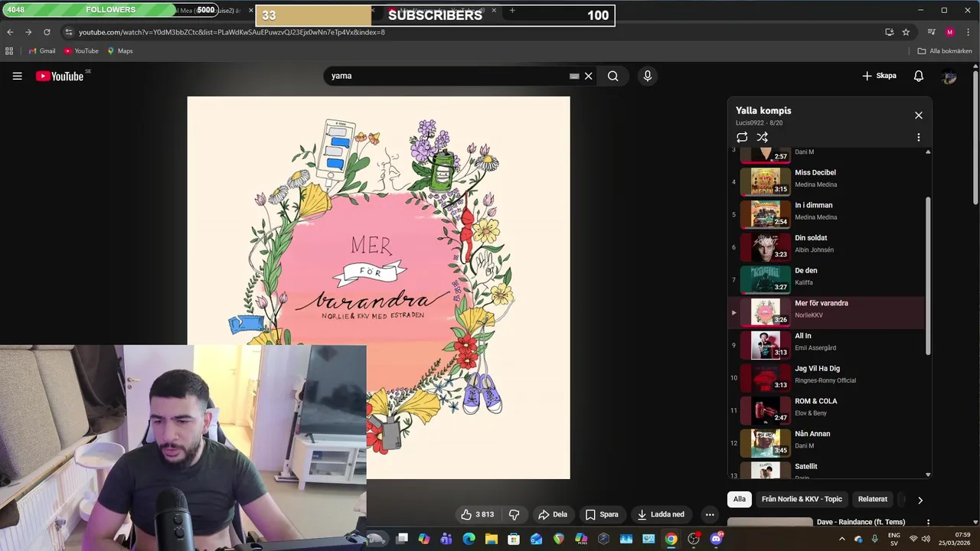
Task: Open File Explorer from taskbar
Action: coord(492,539)
